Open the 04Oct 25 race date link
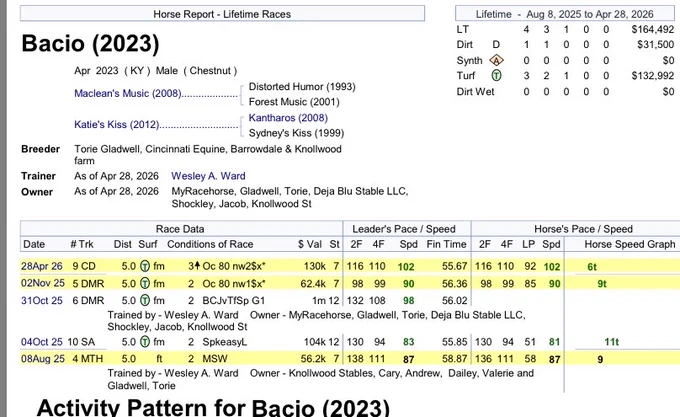The image size is (680, 417). tap(42, 342)
